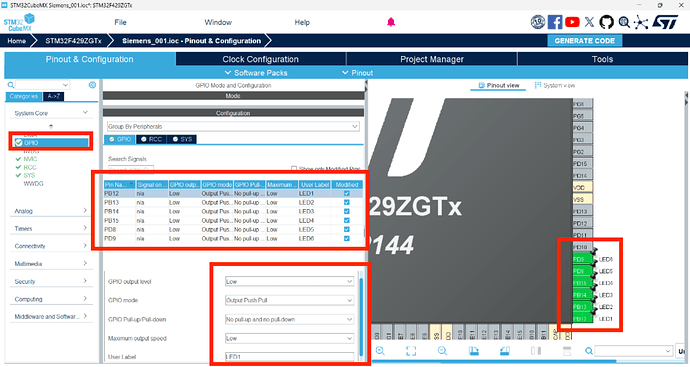
Task: Switch to the Clock Configuration tab
Action: [261, 59]
